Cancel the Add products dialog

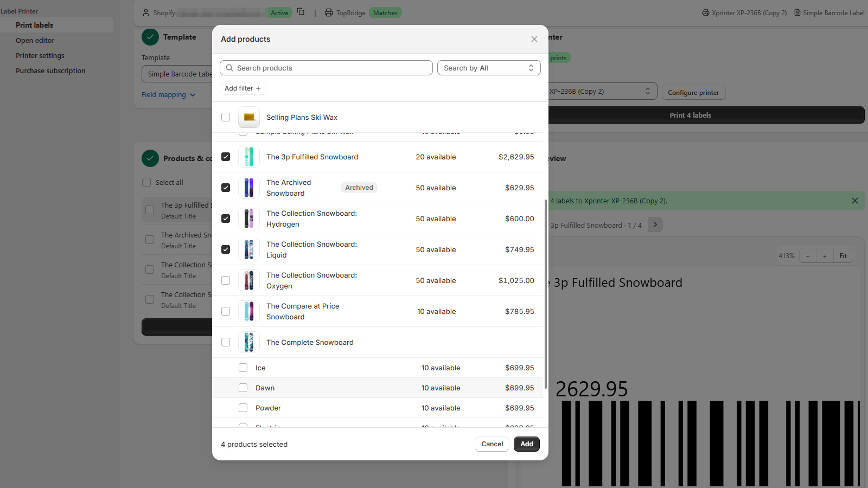coord(492,444)
